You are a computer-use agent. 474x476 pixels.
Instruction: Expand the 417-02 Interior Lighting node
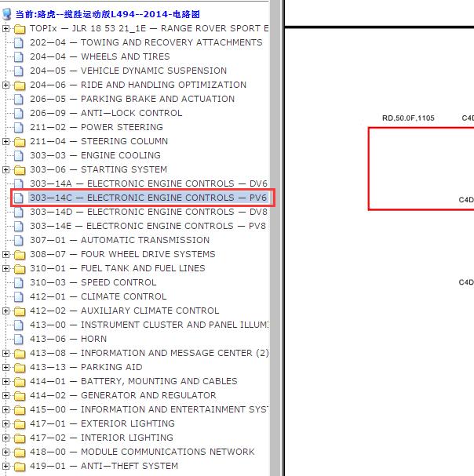pyautogui.click(x=5, y=438)
